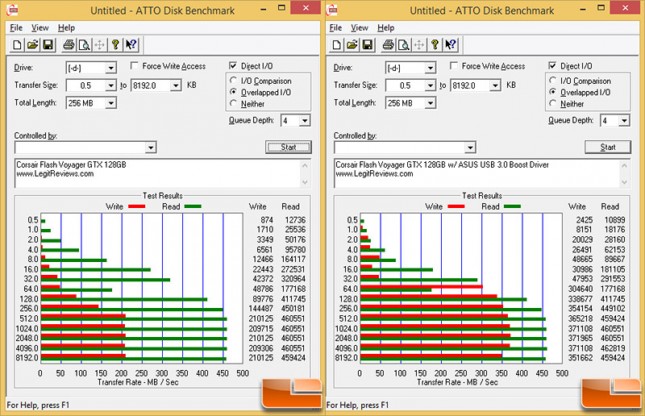The height and width of the screenshot is (416, 645).
Task: Open 8192.0 transfer size dropdown, right window
Action: [495, 86]
